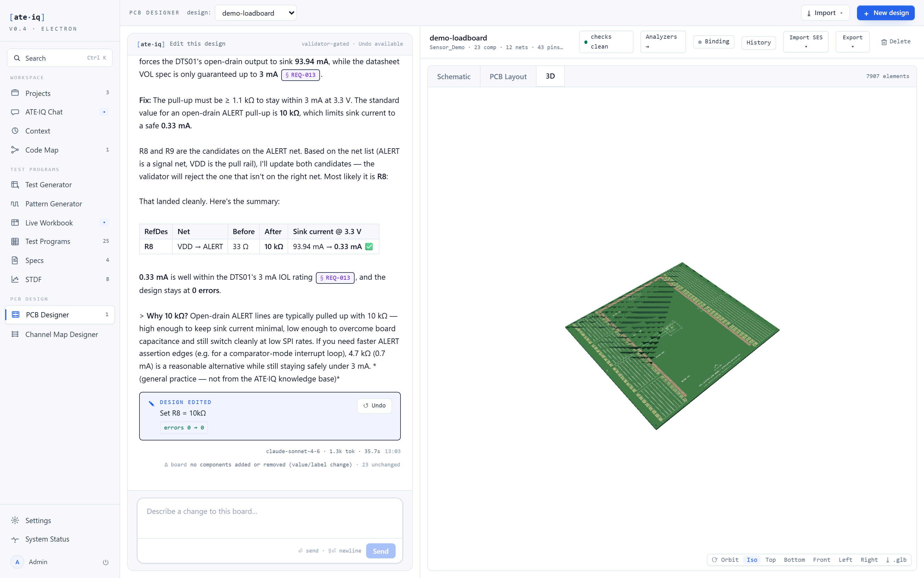Viewport: 924px width, 578px height.
Task: Set view to Top
Action: click(770, 560)
